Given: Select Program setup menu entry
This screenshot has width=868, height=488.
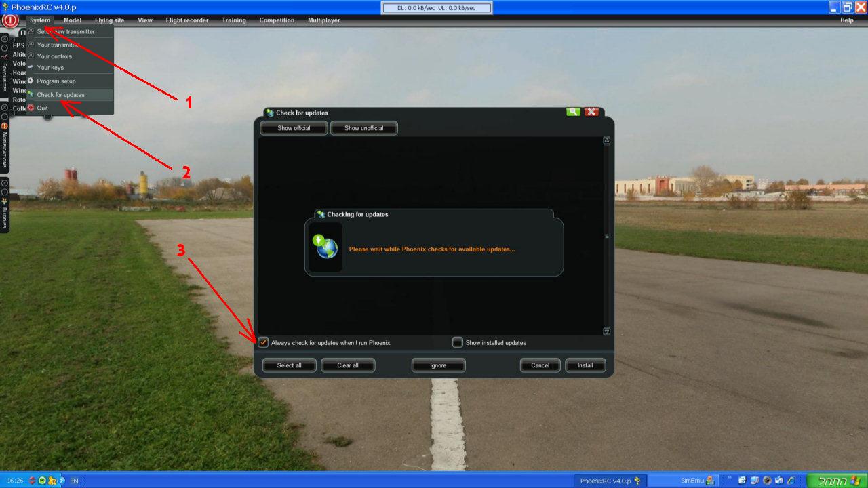Looking at the screenshot, I should pyautogui.click(x=70, y=81).
